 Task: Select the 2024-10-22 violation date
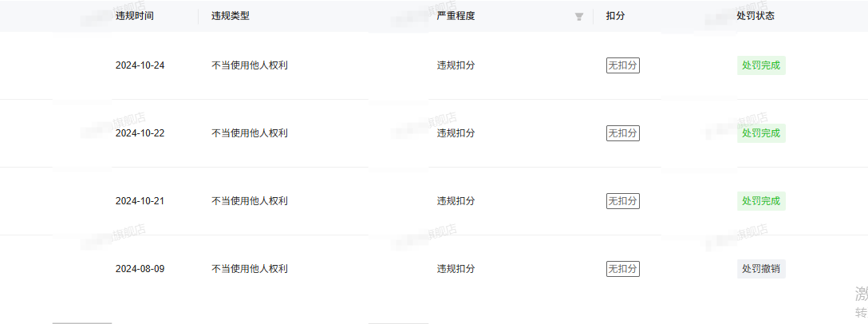click(140, 133)
